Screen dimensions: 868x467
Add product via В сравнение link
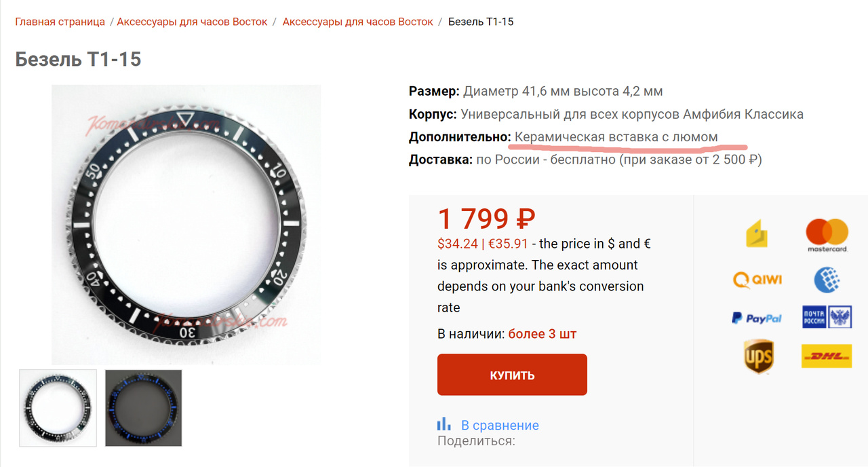click(500, 426)
